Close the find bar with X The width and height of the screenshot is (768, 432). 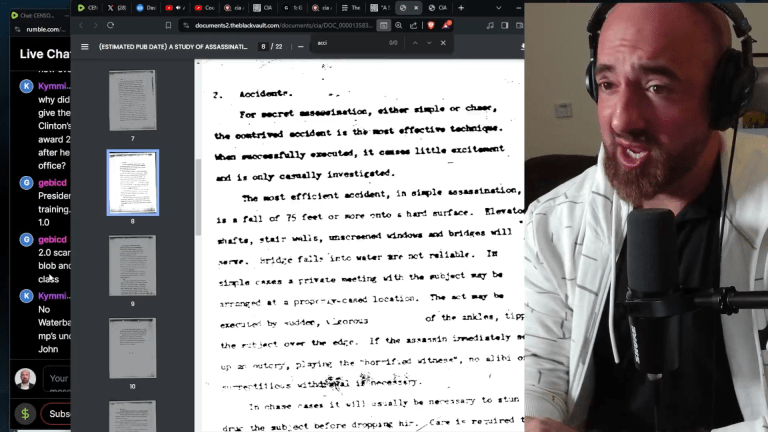tap(443, 43)
